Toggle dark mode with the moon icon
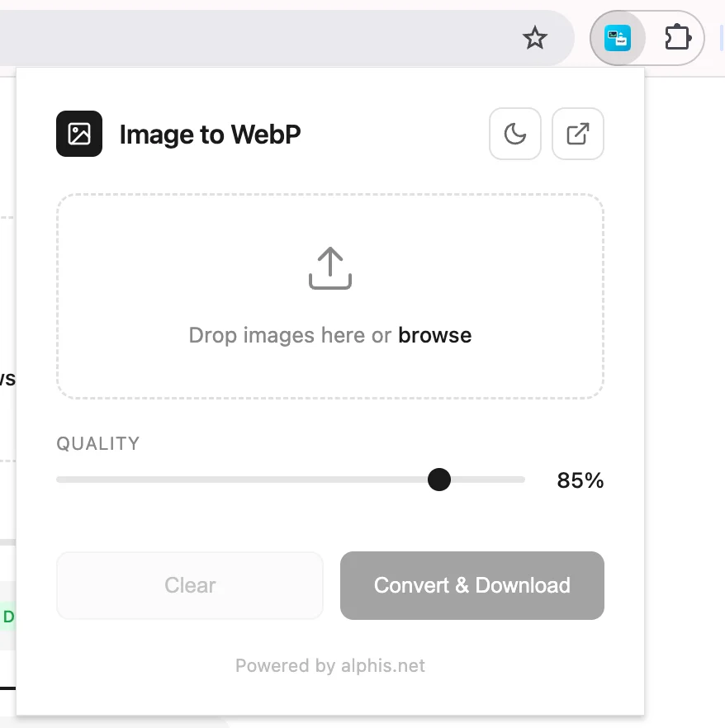 tap(515, 135)
